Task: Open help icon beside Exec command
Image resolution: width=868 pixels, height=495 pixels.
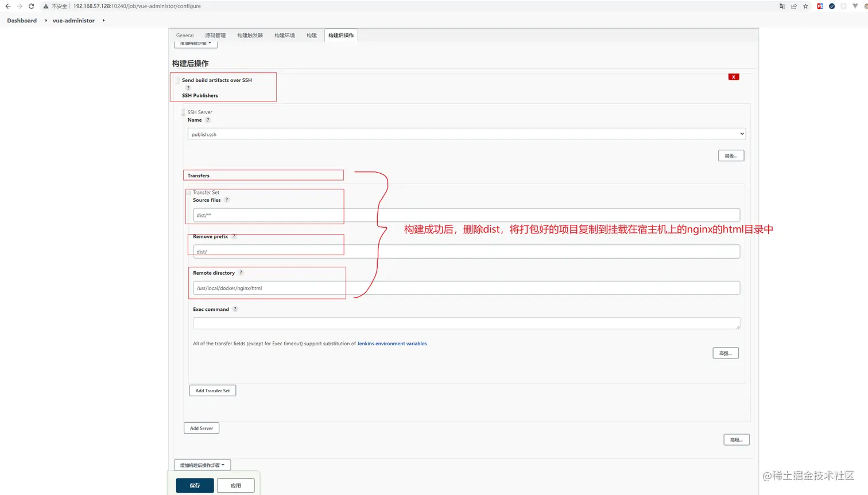Action: pyautogui.click(x=235, y=309)
